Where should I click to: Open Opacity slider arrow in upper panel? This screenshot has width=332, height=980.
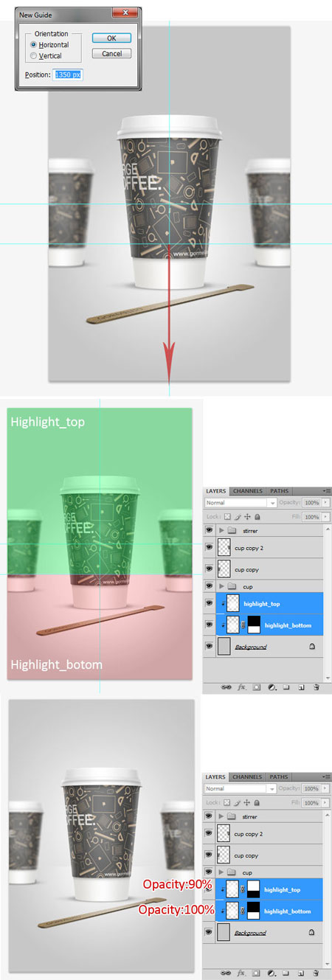click(325, 503)
